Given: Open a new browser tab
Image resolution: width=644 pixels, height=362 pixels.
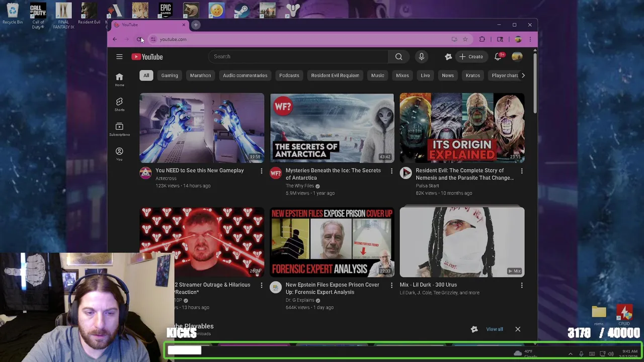Looking at the screenshot, I should 196,25.
